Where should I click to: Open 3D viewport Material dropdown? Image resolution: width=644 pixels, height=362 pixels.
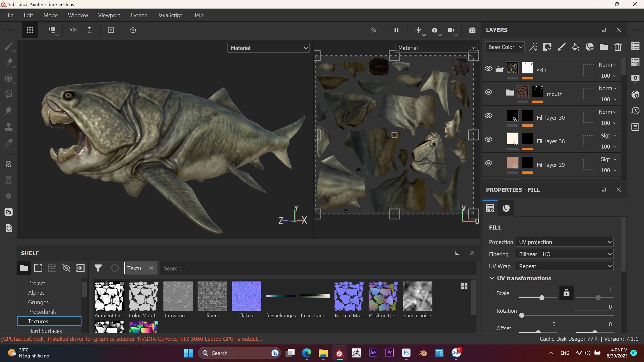269,48
